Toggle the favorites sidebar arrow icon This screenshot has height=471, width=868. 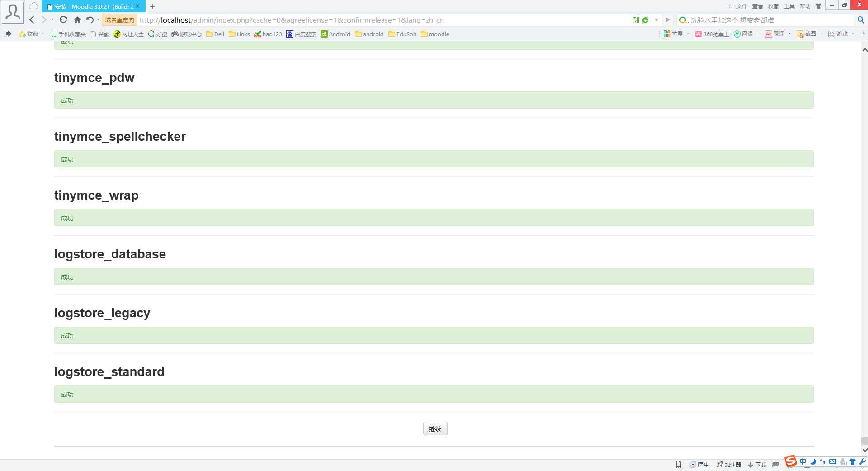click(x=8, y=34)
